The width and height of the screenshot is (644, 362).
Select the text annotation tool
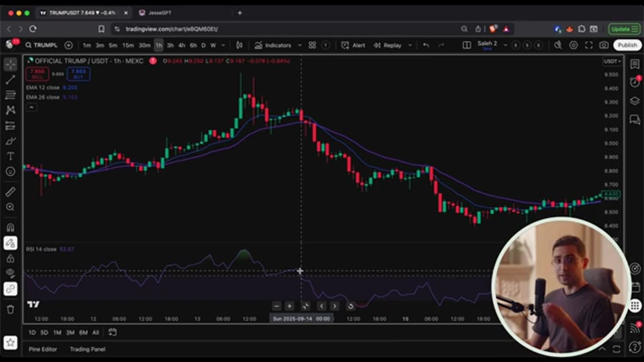click(x=11, y=156)
